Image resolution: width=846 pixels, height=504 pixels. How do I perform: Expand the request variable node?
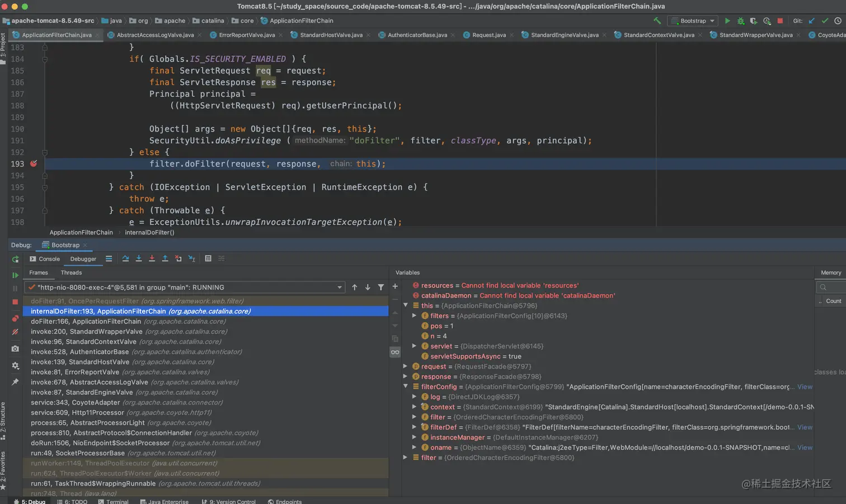tap(406, 366)
